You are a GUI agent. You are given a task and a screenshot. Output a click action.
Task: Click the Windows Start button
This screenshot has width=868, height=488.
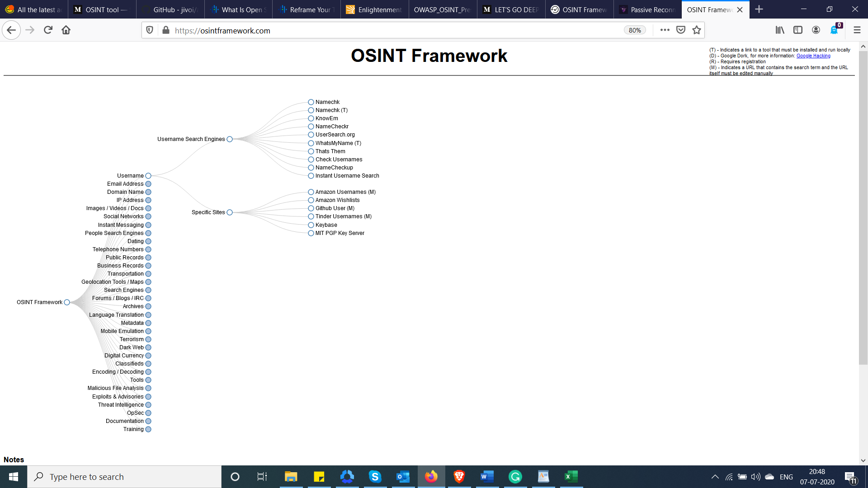point(14,477)
